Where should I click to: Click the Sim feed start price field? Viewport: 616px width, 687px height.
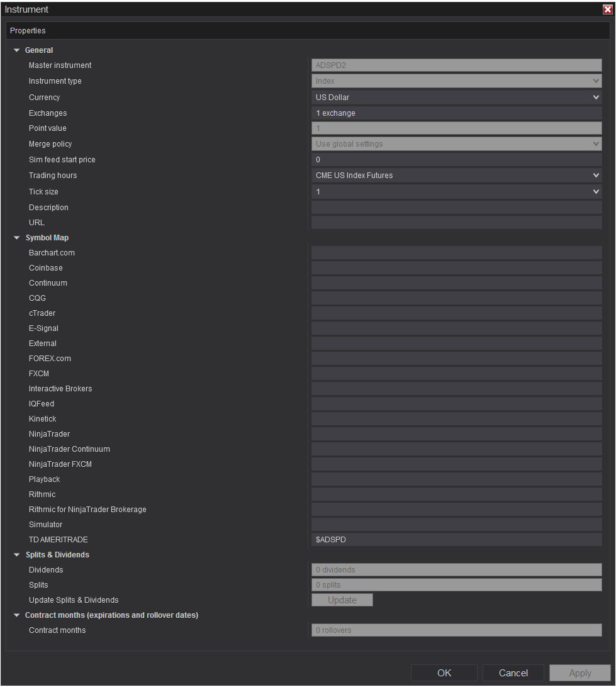(456, 160)
